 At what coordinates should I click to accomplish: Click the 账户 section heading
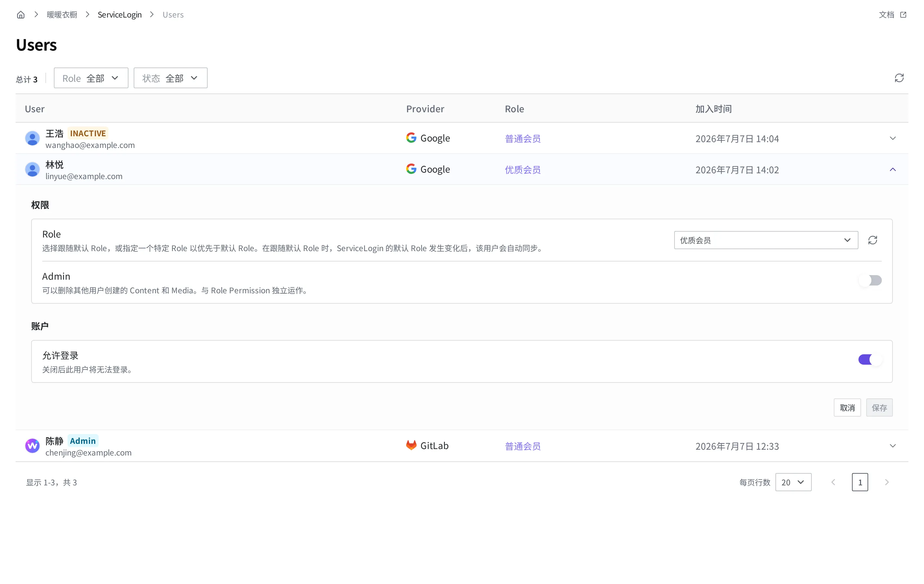point(40,326)
